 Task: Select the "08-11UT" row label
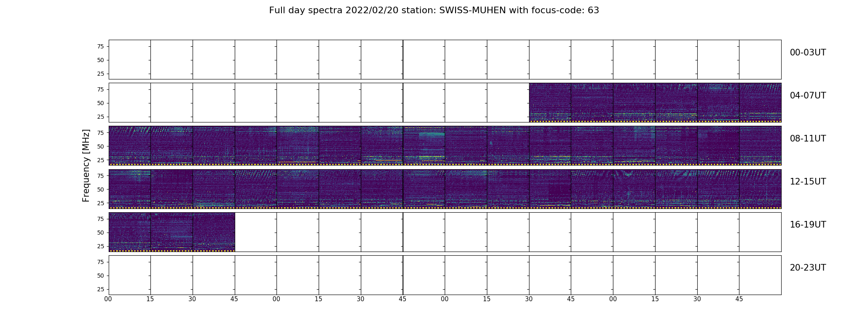808,139
